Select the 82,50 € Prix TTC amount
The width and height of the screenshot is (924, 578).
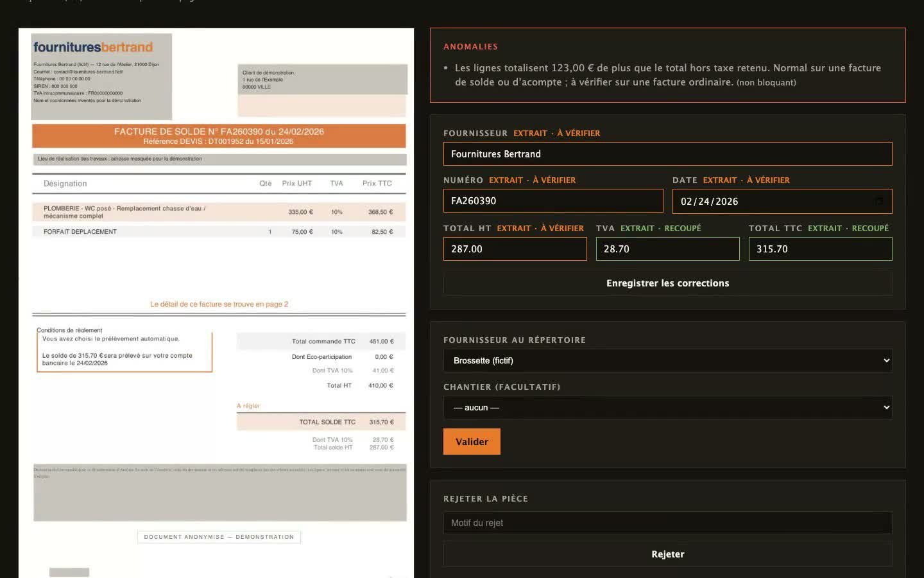point(382,232)
